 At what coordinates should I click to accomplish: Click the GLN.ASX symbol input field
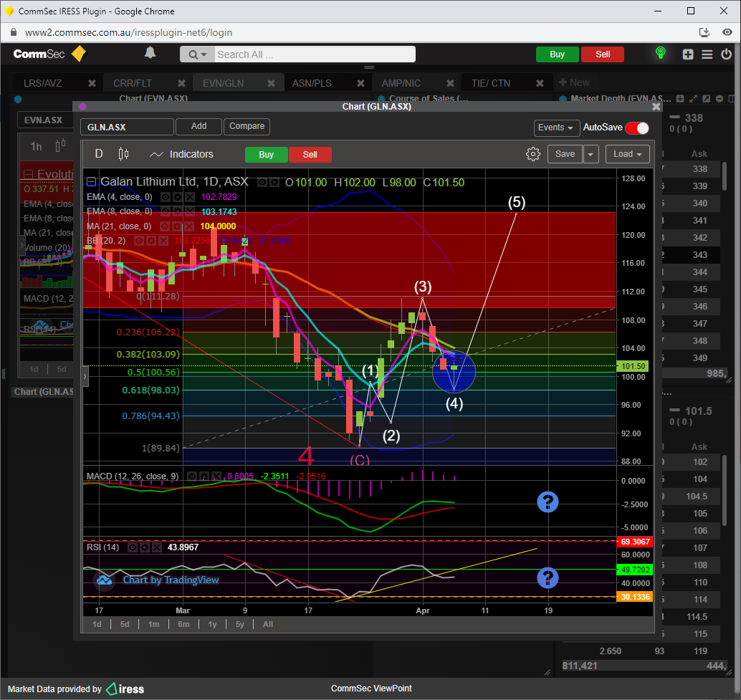pyautogui.click(x=127, y=127)
